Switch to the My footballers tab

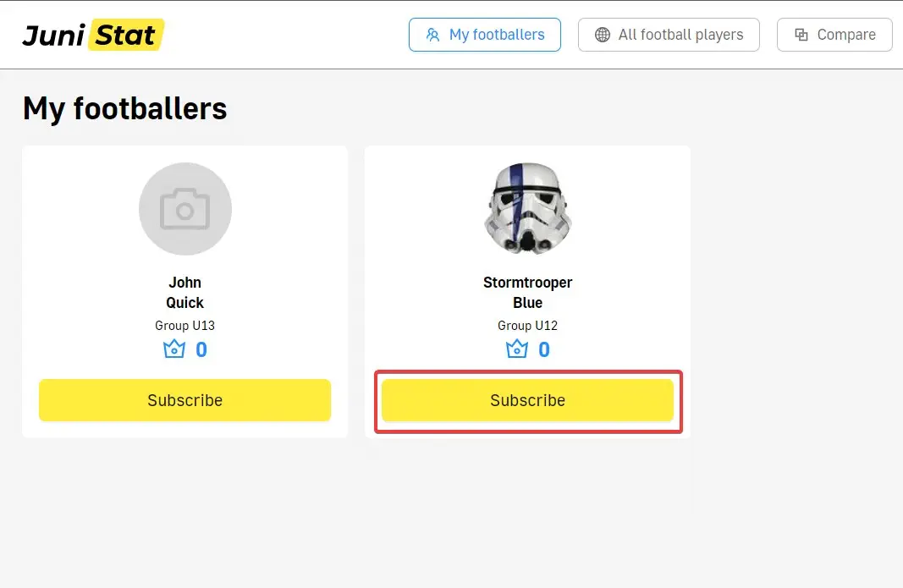tap(485, 35)
